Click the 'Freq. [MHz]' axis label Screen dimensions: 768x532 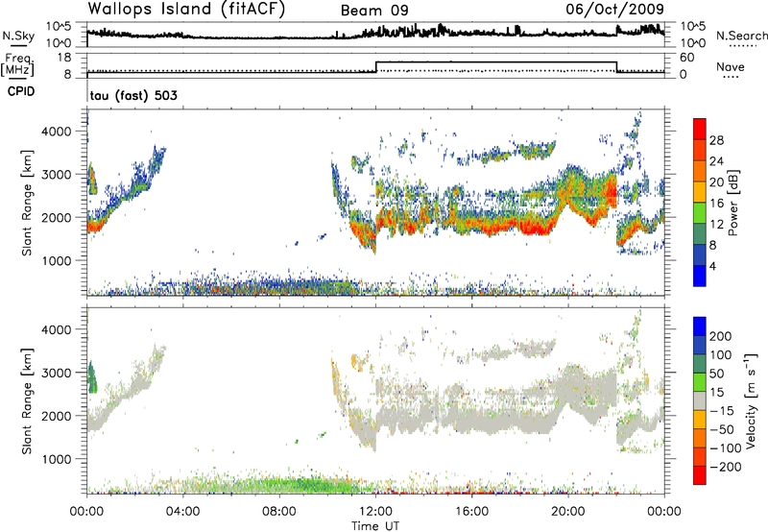[x=17, y=64]
